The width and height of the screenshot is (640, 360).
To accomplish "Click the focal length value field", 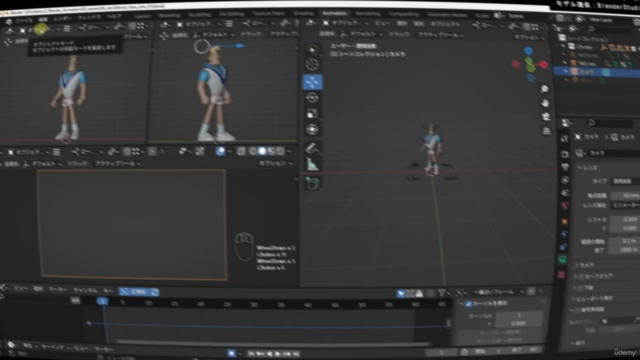I will 626,196.
